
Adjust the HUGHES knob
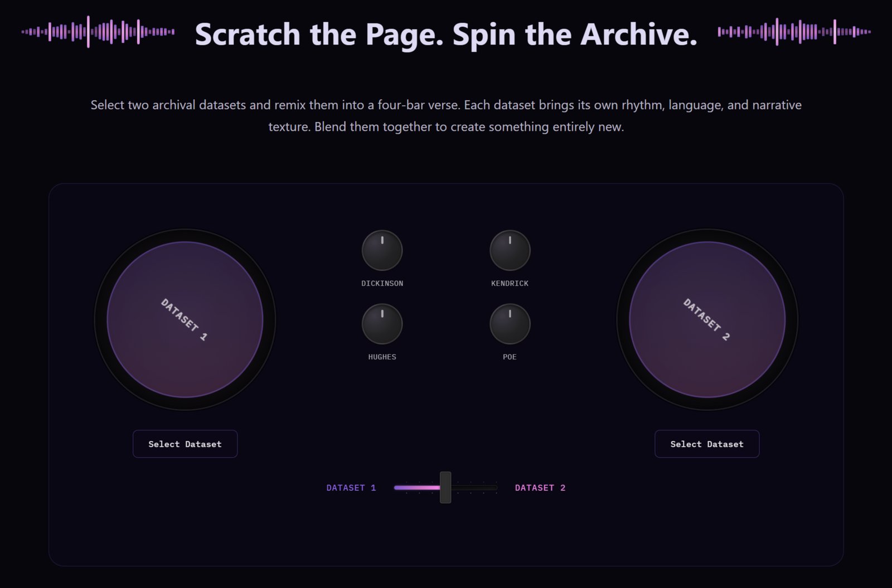[x=382, y=324]
